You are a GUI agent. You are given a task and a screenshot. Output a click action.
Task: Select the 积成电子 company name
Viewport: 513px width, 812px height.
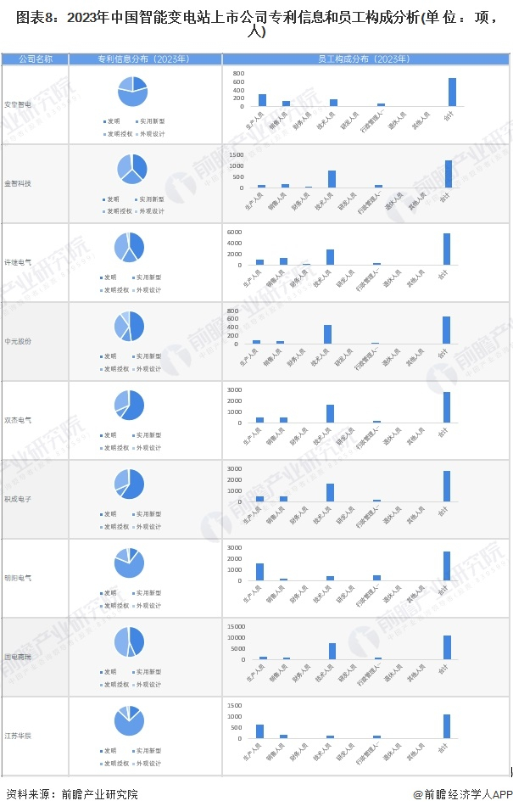point(19,499)
